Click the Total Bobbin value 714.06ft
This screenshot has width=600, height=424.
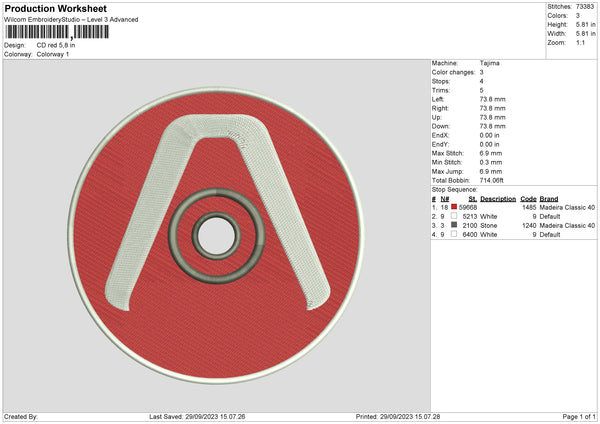point(492,181)
